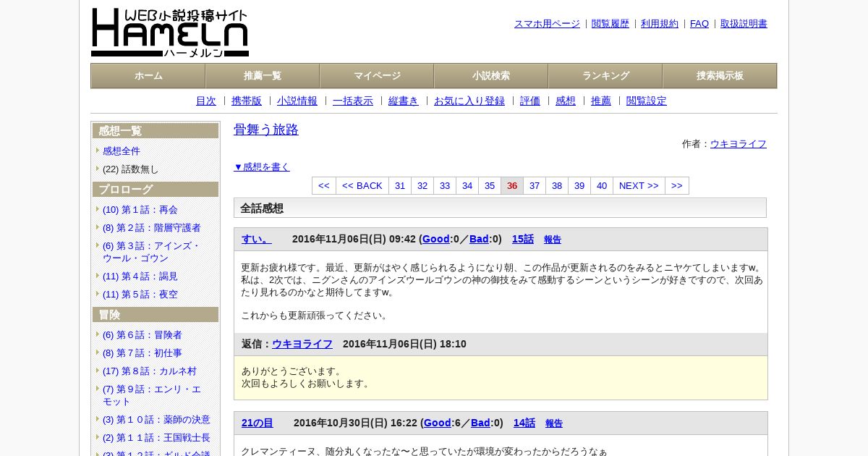Open 第６話：冒険者 comments

(142, 334)
